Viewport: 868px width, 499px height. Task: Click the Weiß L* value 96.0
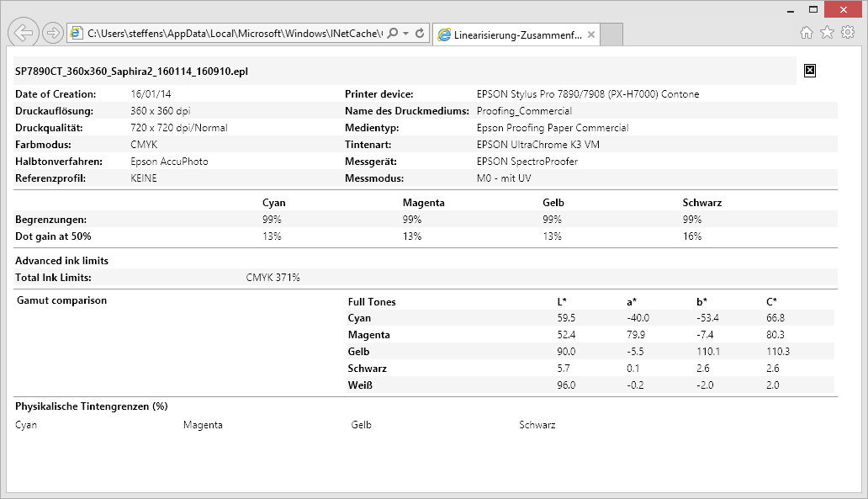[x=566, y=385]
